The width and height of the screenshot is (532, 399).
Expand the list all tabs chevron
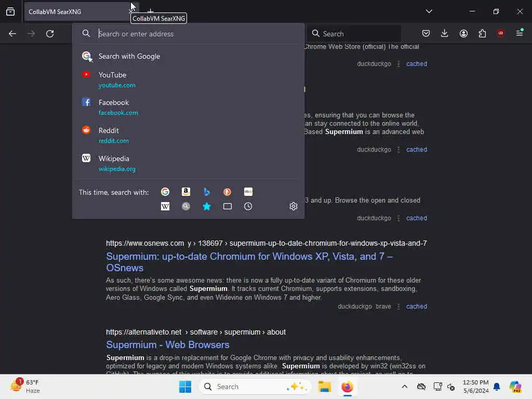pos(429,11)
